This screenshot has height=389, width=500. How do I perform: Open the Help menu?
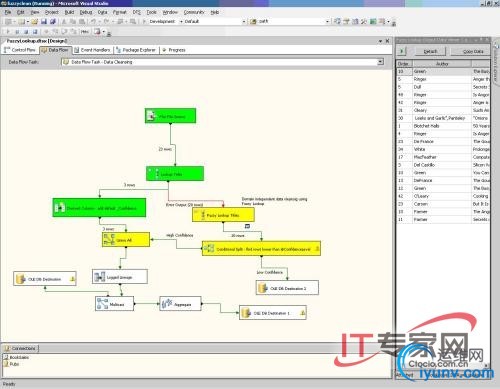coord(215,12)
